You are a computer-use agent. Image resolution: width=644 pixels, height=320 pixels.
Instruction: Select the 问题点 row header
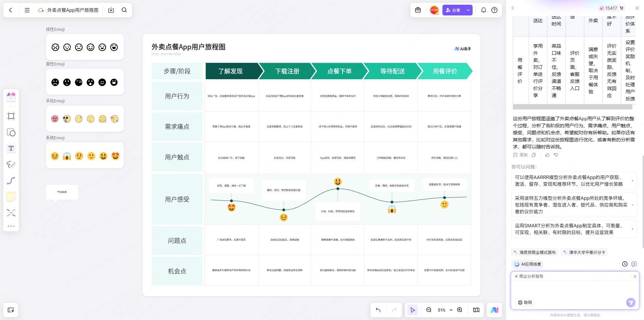click(x=177, y=240)
